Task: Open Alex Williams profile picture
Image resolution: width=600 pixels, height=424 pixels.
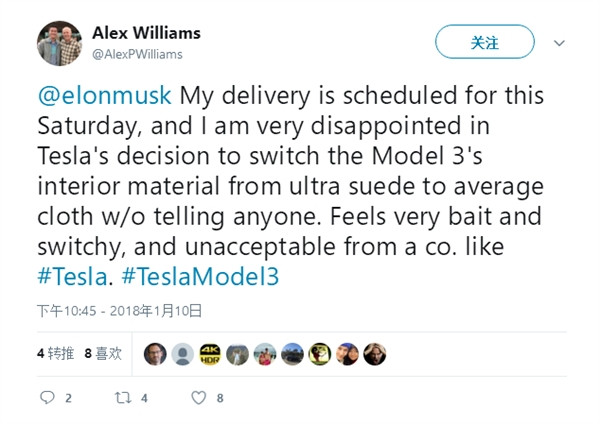Action: coord(59,43)
